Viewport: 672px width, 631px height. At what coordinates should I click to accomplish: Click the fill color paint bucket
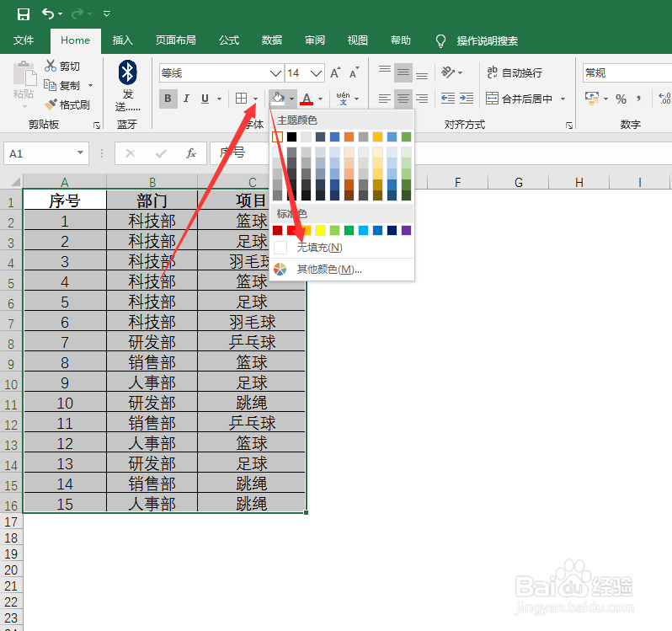tap(279, 99)
